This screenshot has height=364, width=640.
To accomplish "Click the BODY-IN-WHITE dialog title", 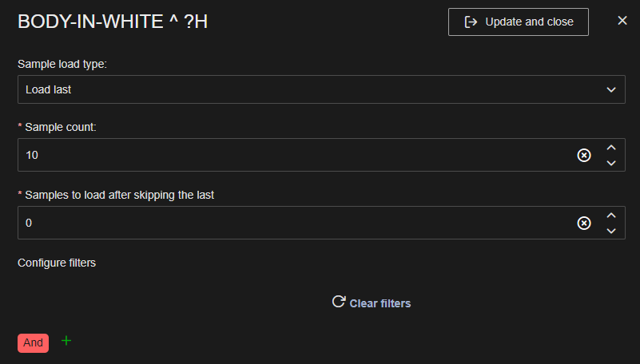I will [113, 22].
